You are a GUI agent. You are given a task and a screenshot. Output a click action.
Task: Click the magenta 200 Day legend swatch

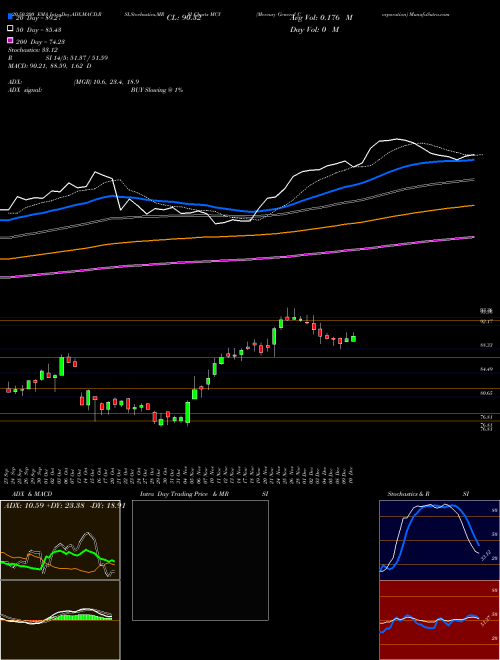point(10,41)
